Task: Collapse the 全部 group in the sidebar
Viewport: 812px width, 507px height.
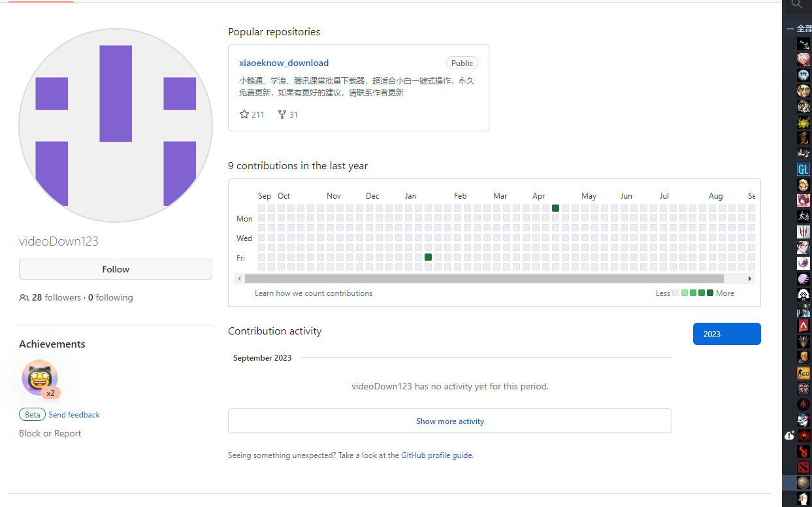Action: [790, 29]
